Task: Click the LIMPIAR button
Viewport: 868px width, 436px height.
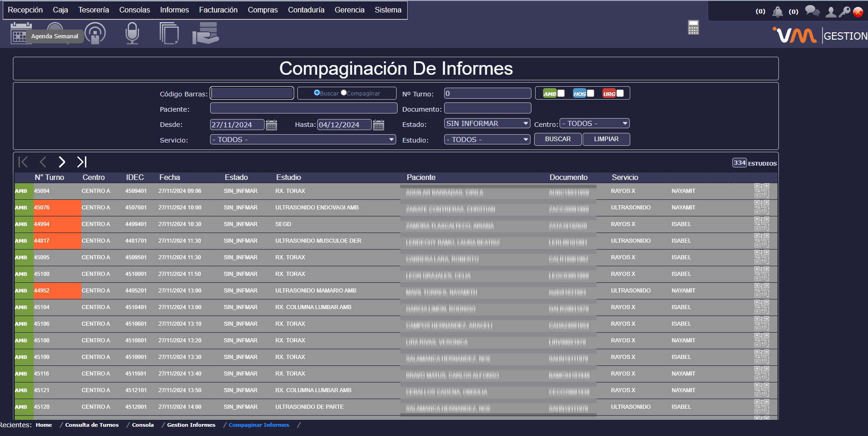Action: pyautogui.click(x=606, y=139)
